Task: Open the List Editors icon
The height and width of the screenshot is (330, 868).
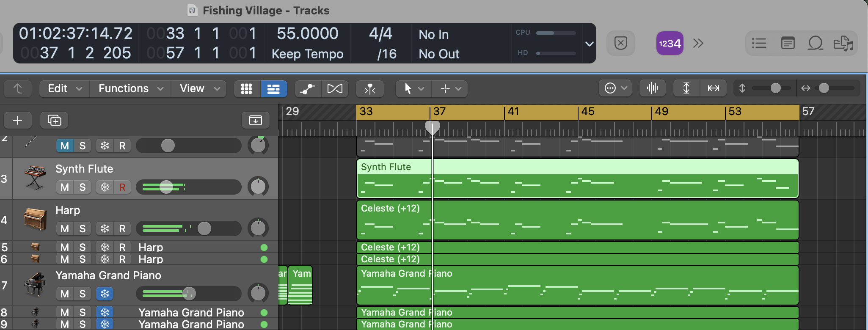Action: click(x=759, y=43)
